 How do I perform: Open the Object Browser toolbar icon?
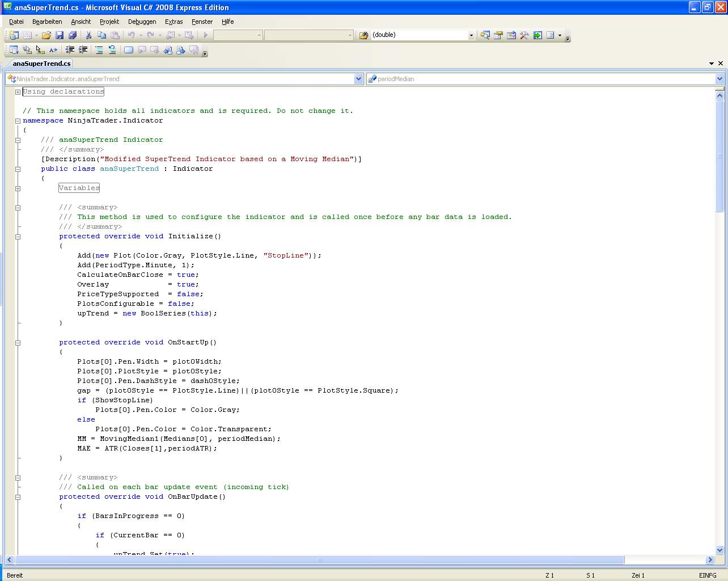pyautogui.click(x=511, y=35)
